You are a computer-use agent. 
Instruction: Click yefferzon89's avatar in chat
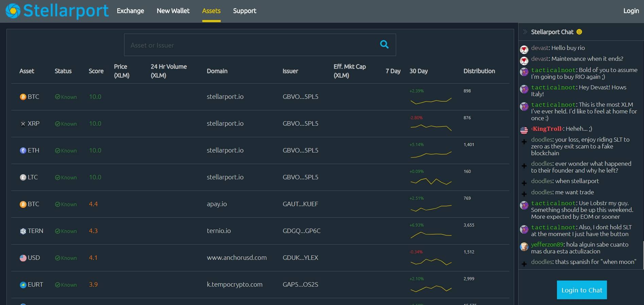pos(524,247)
